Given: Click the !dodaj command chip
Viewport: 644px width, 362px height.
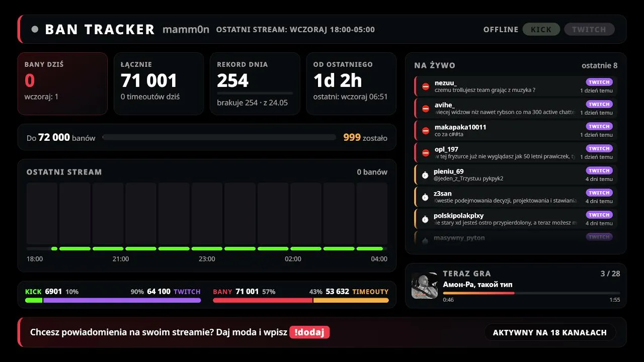Looking at the screenshot, I should click(x=309, y=332).
